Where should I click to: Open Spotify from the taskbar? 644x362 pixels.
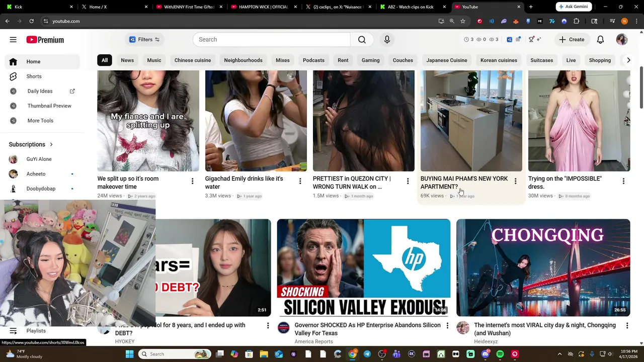500,354
